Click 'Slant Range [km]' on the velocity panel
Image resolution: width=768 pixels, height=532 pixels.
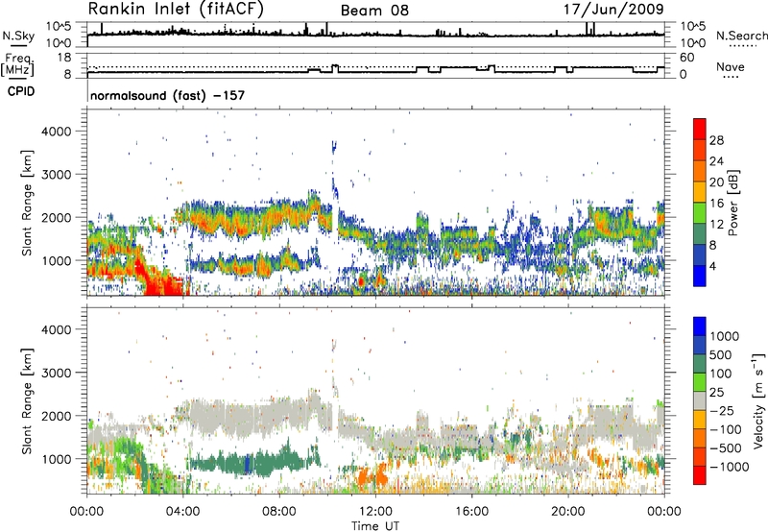pyautogui.click(x=27, y=400)
